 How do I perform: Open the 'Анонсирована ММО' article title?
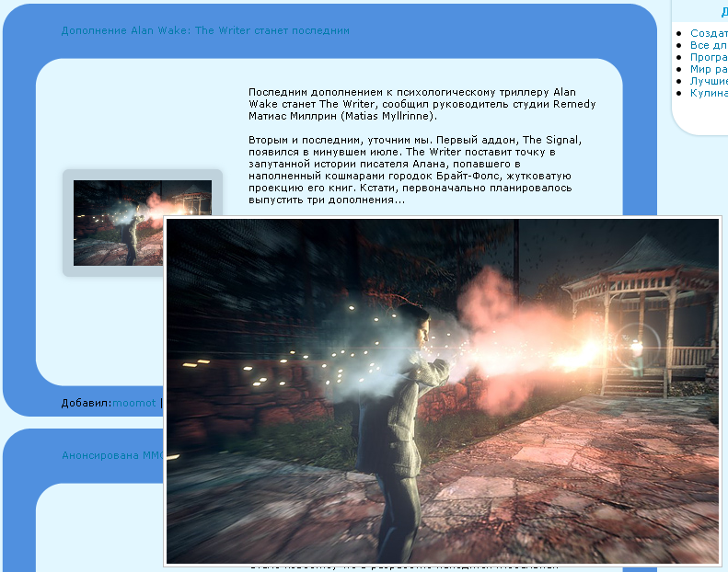coord(113,455)
